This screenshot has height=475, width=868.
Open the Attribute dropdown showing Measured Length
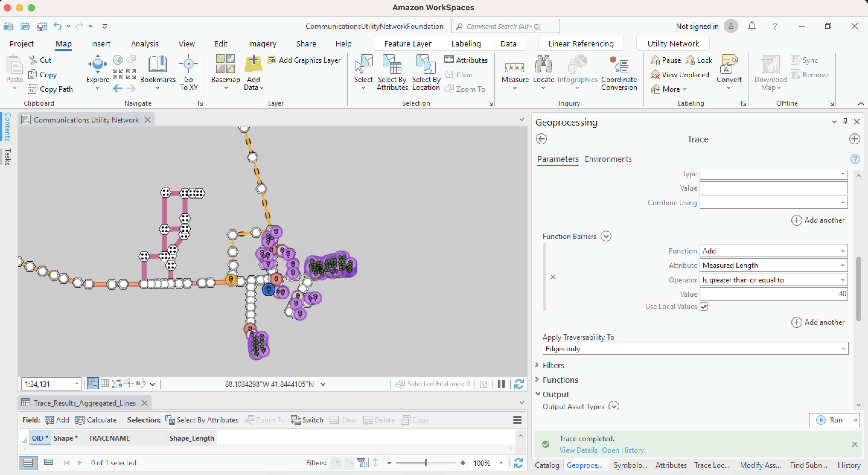(773, 265)
